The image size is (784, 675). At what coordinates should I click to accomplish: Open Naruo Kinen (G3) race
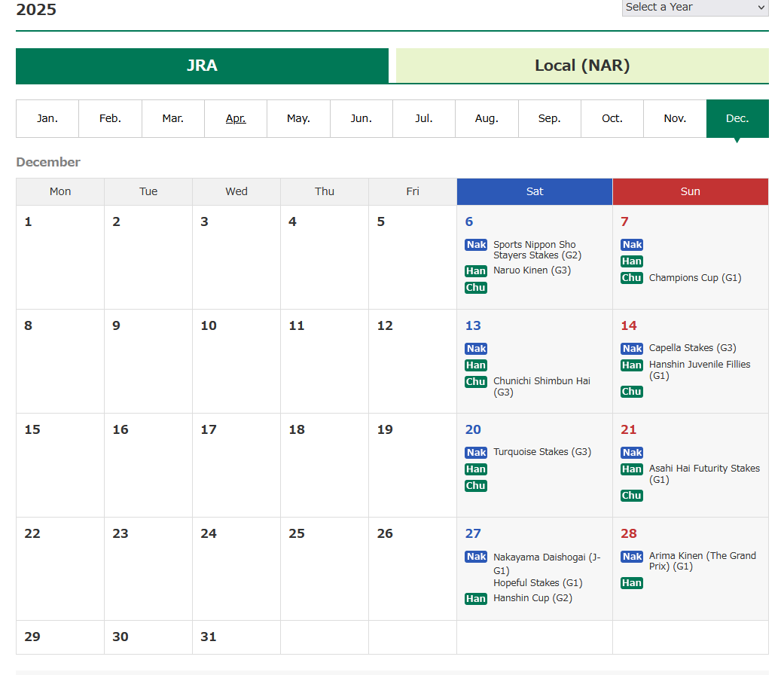[532, 270]
